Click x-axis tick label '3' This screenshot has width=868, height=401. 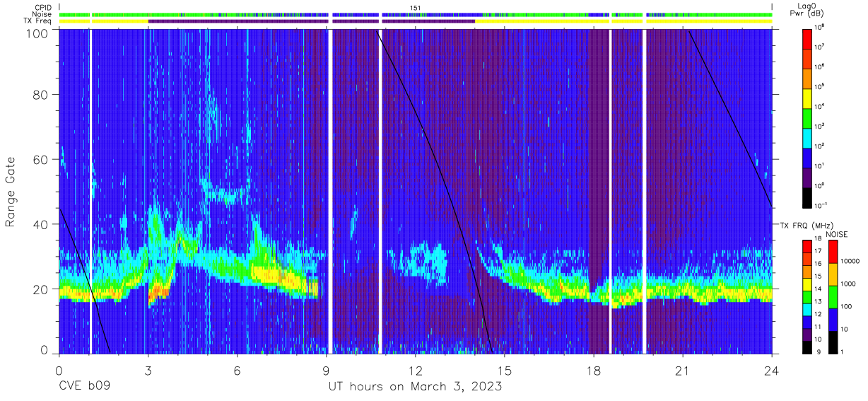tap(148, 370)
